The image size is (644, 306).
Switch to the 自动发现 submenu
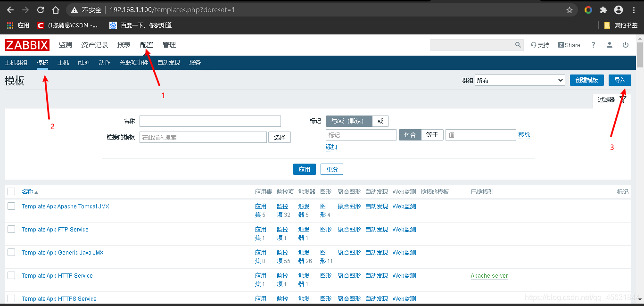(x=169, y=62)
